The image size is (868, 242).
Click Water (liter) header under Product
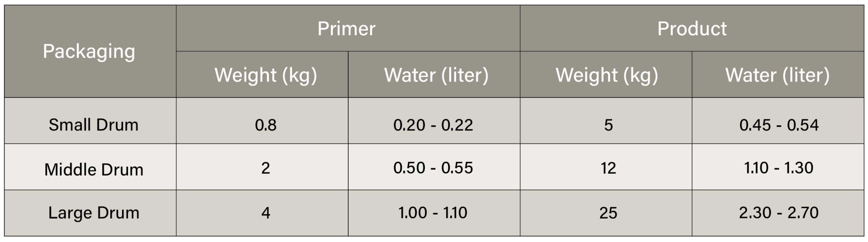(778, 75)
